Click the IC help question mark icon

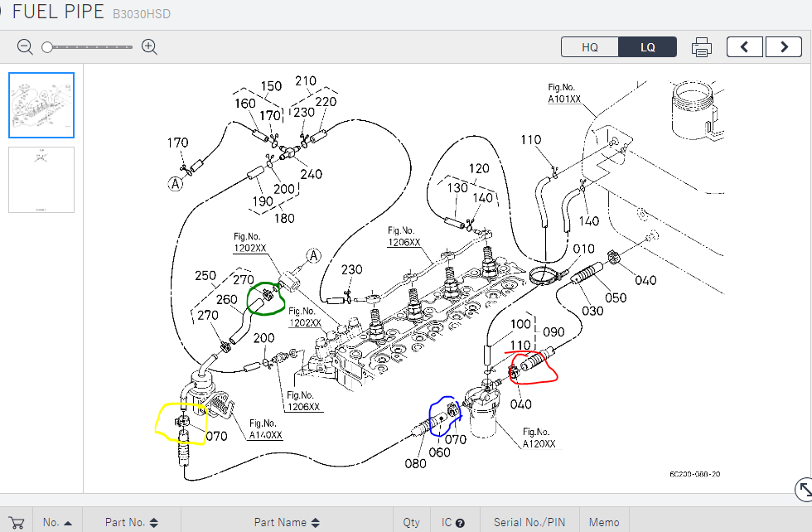coord(460,523)
